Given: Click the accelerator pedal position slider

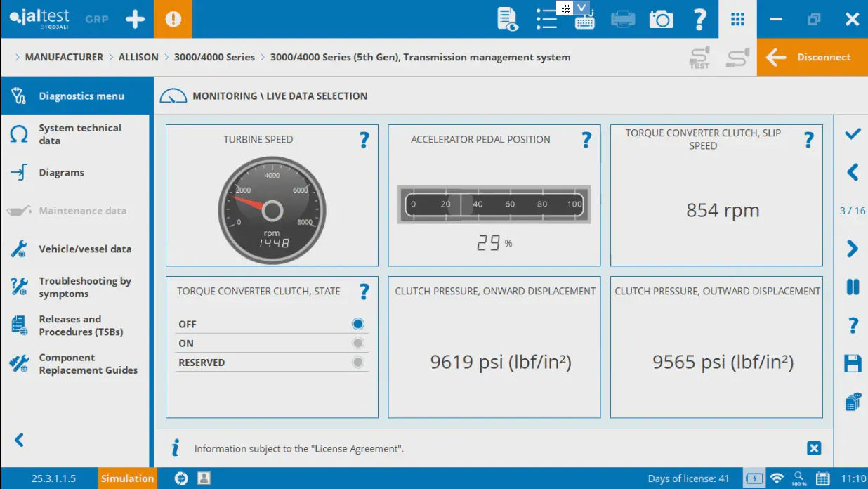Looking at the screenshot, I should click(494, 204).
